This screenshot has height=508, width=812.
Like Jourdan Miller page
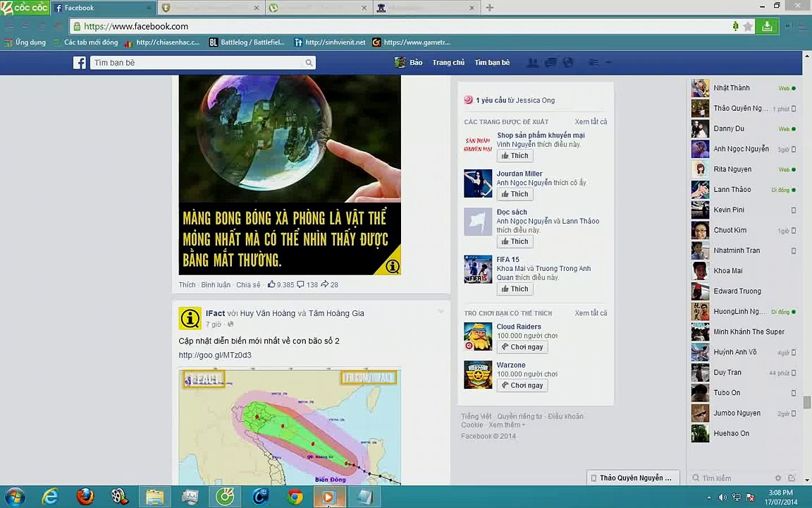click(x=515, y=194)
